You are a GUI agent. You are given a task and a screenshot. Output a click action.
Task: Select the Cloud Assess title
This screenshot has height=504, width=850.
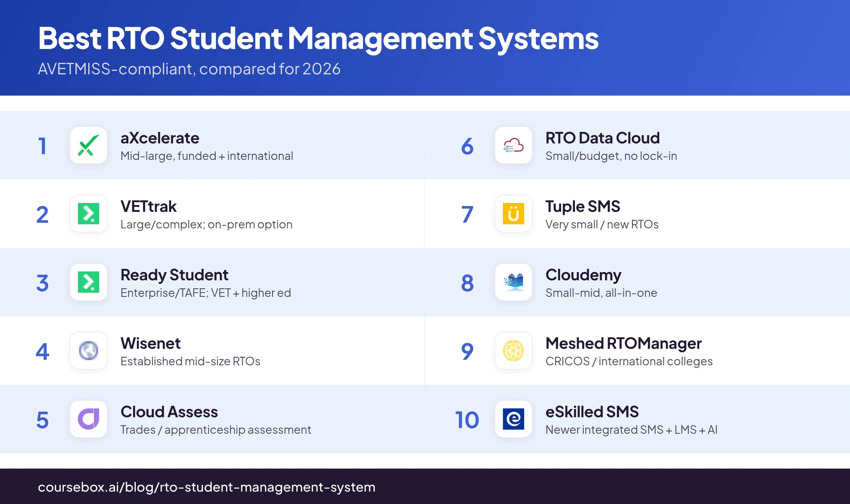[169, 412]
